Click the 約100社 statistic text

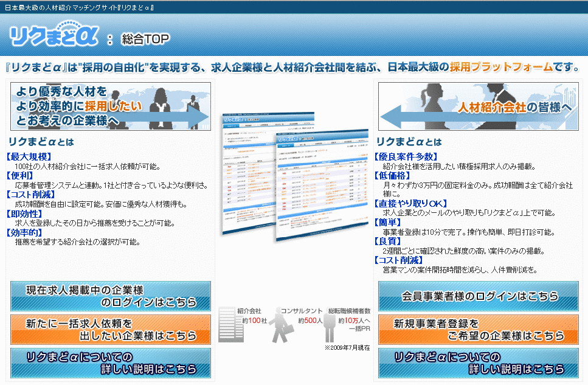[x=254, y=321]
